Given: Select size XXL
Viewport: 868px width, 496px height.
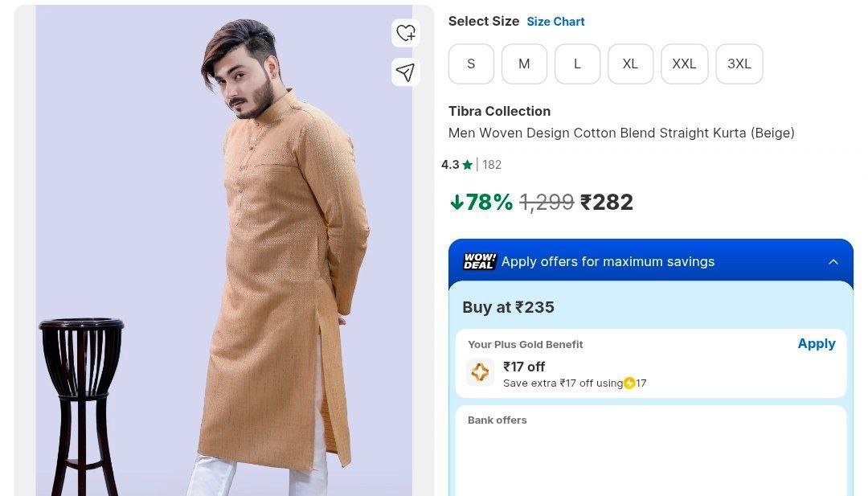Looking at the screenshot, I should pyautogui.click(x=684, y=64).
